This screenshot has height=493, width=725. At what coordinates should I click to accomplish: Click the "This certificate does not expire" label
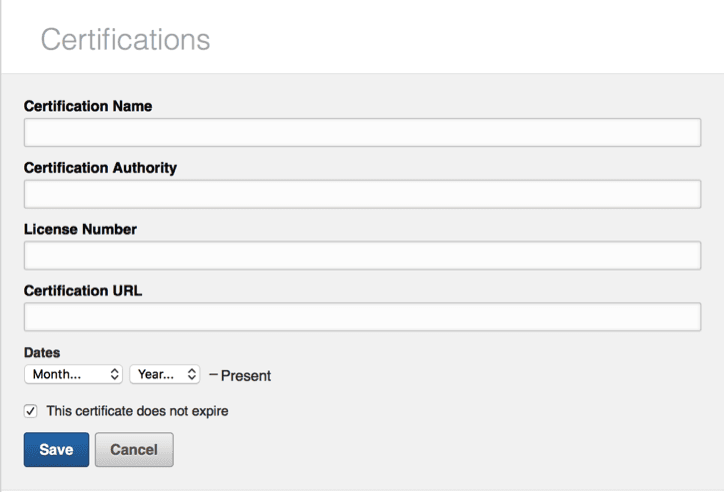(137, 411)
